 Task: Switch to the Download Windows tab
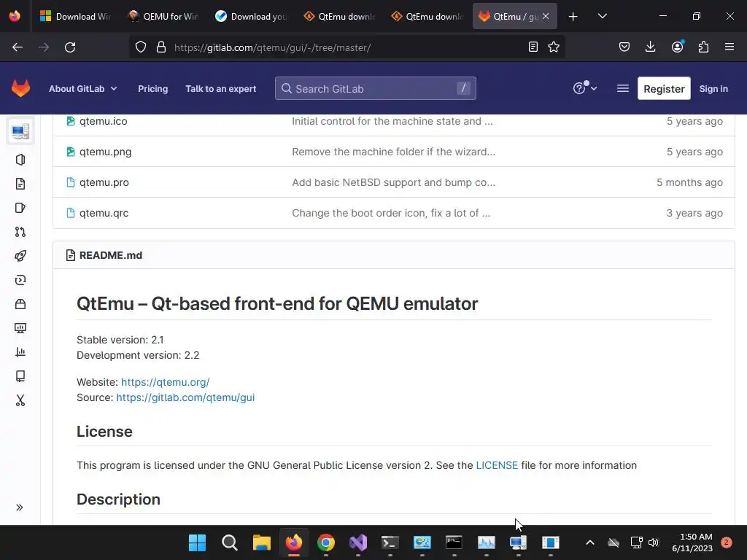[x=74, y=16]
